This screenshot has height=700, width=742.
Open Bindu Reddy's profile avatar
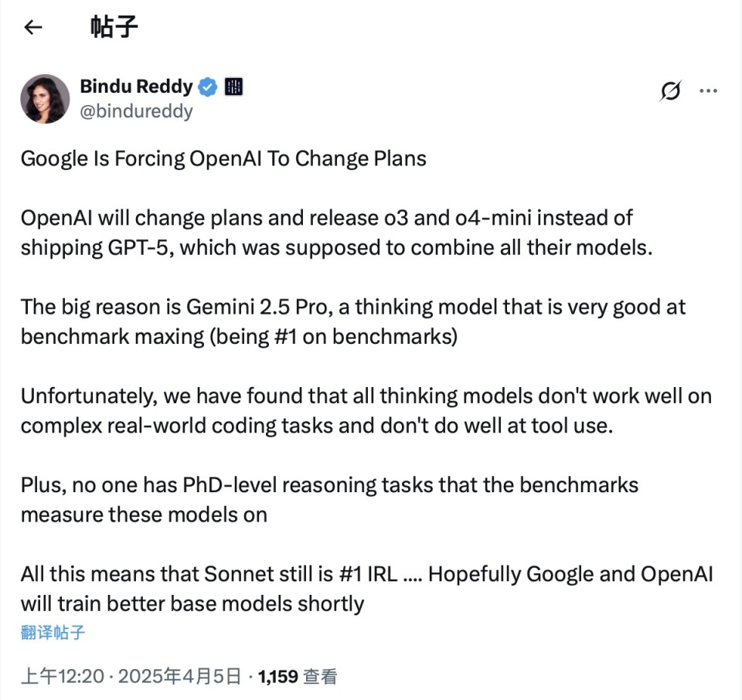[44, 99]
